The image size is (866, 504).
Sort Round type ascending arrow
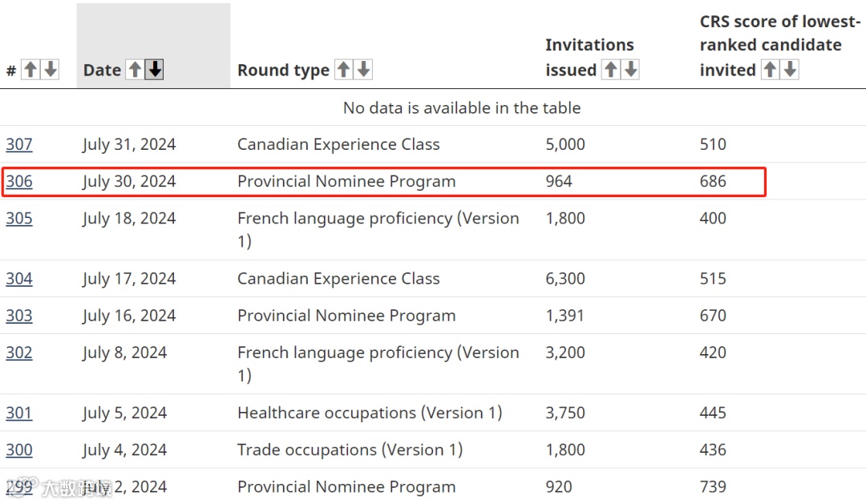click(343, 70)
